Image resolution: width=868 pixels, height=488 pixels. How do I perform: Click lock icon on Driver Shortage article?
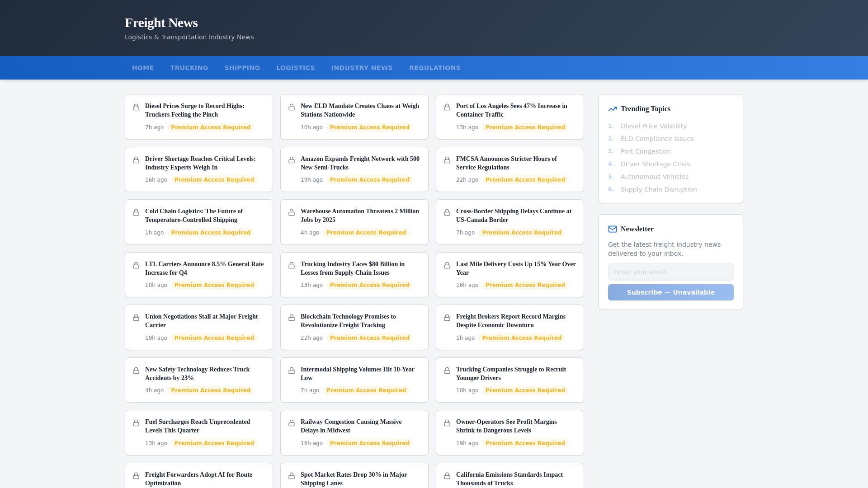coord(136,160)
